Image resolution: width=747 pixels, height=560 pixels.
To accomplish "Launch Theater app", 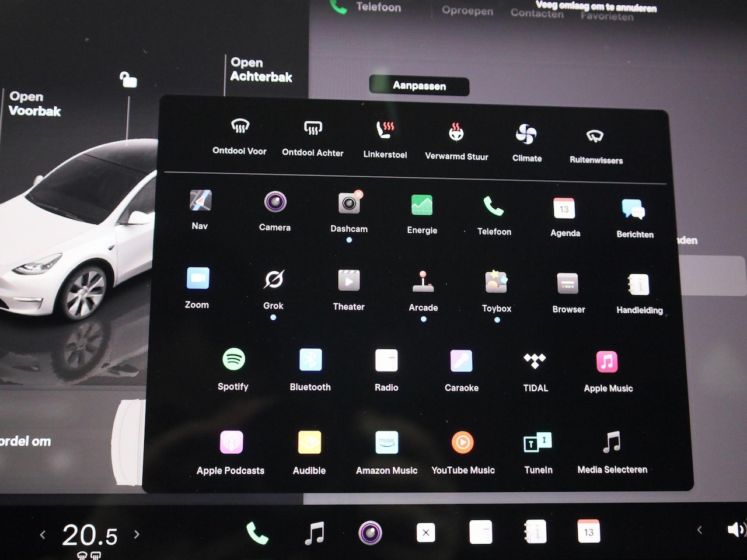I will coord(349,290).
